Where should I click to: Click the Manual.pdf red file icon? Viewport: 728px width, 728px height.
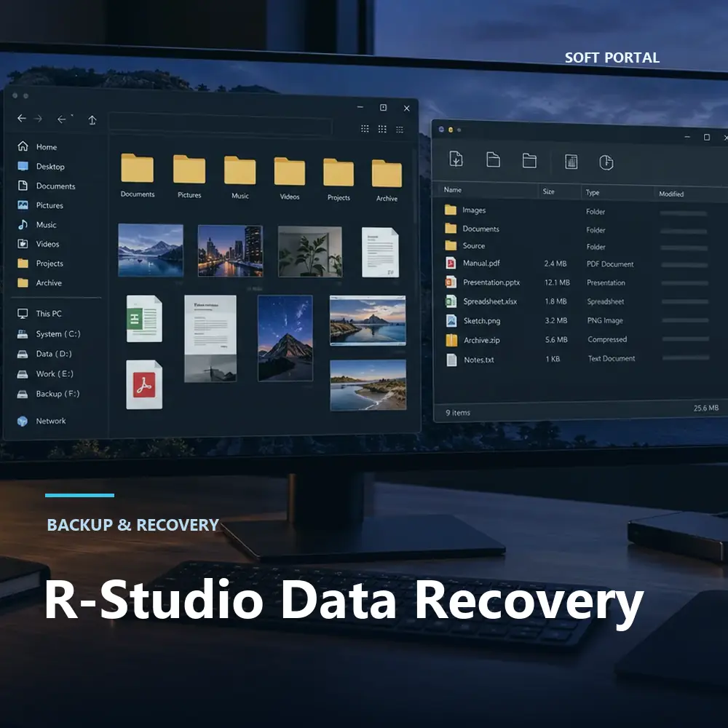coord(451,264)
